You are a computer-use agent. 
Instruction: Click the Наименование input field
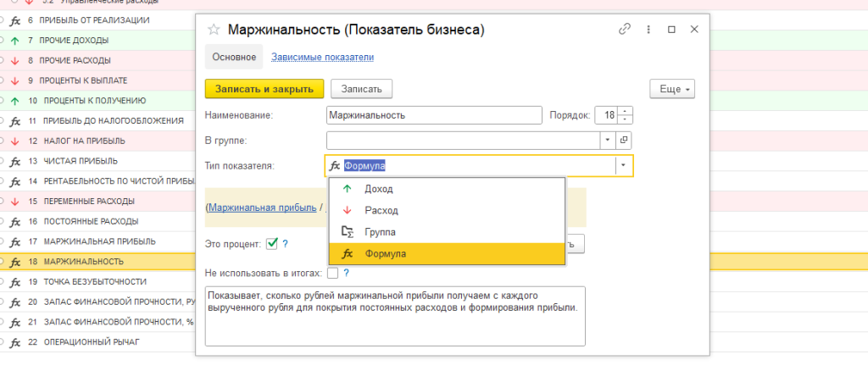(x=434, y=115)
